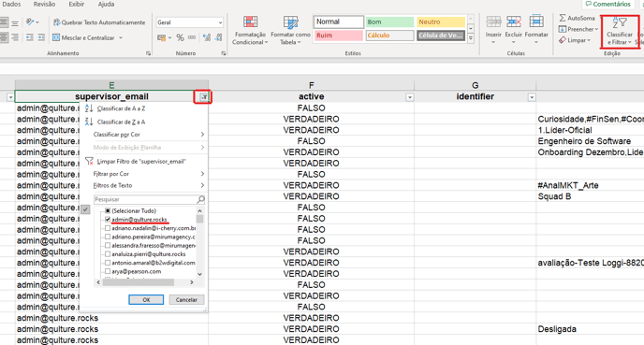
Task: Confirm filter with OK button
Action: coord(146,300)
